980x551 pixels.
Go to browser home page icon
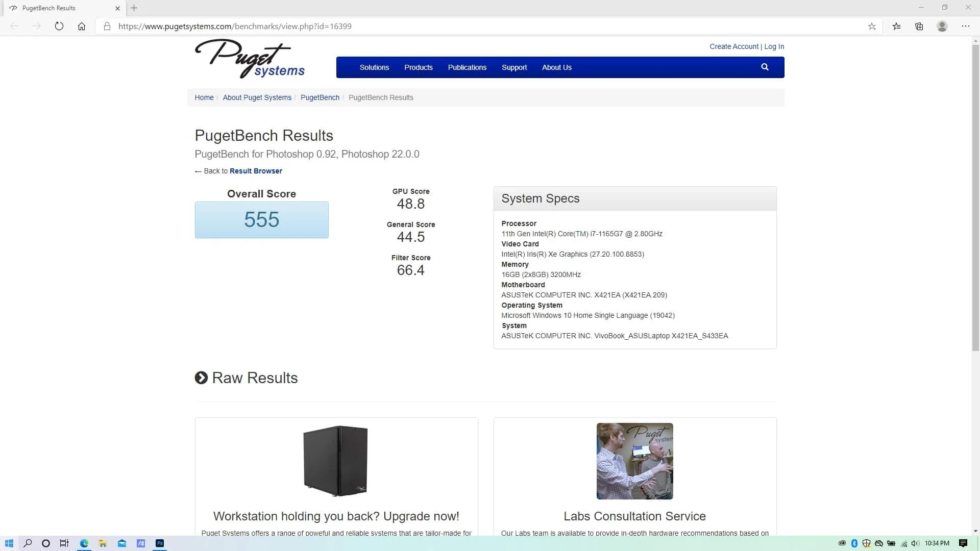pos(82,26)
